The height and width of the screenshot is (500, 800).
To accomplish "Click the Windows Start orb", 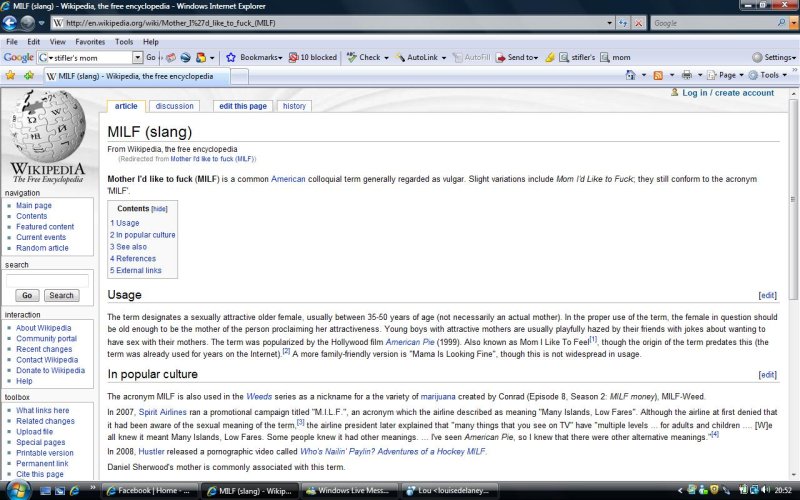I will [12, 490].
